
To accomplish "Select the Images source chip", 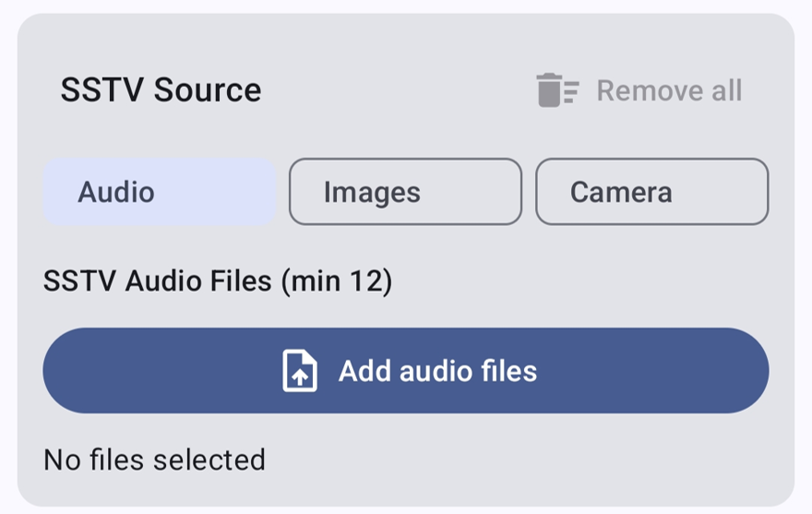I will point(405,192).
